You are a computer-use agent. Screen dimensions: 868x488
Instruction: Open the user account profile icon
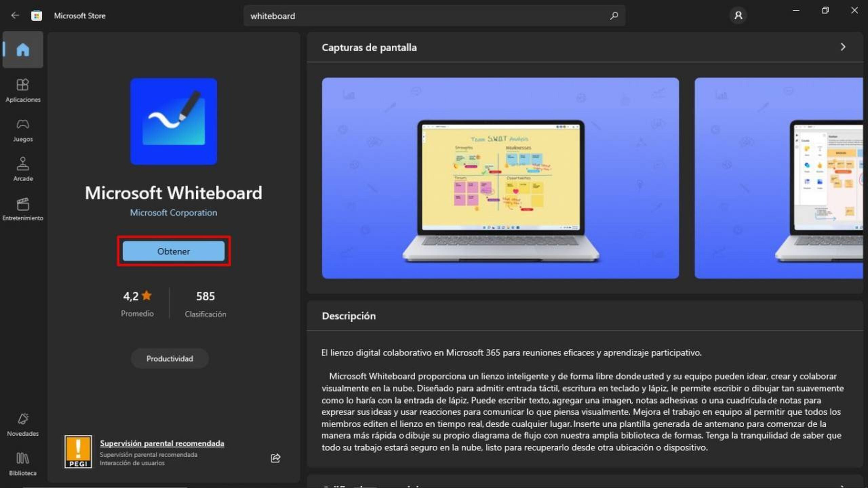click(738, 16)
